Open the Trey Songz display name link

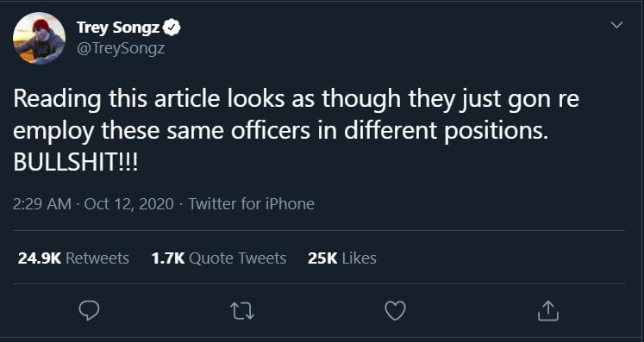pos(118,28)
